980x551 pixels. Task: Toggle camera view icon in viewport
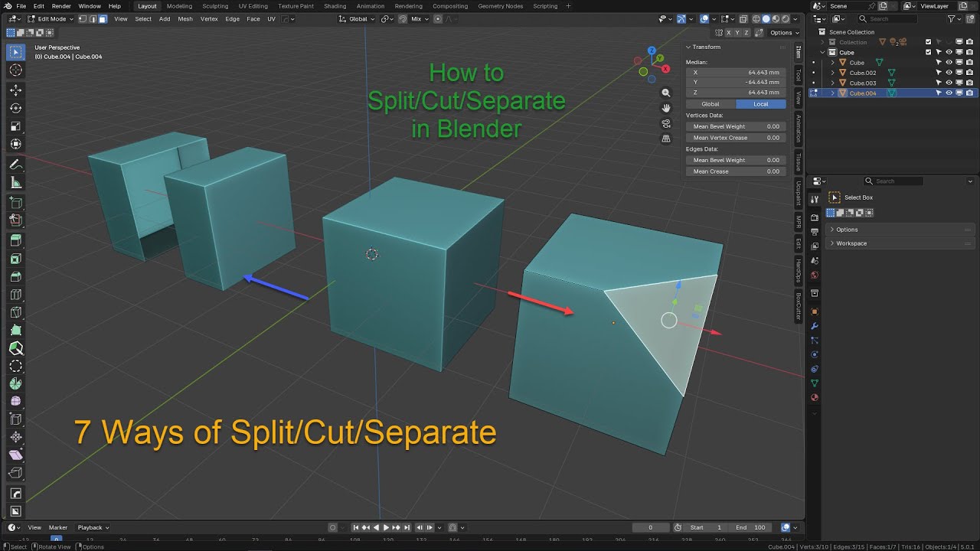[x=666, y=123]
